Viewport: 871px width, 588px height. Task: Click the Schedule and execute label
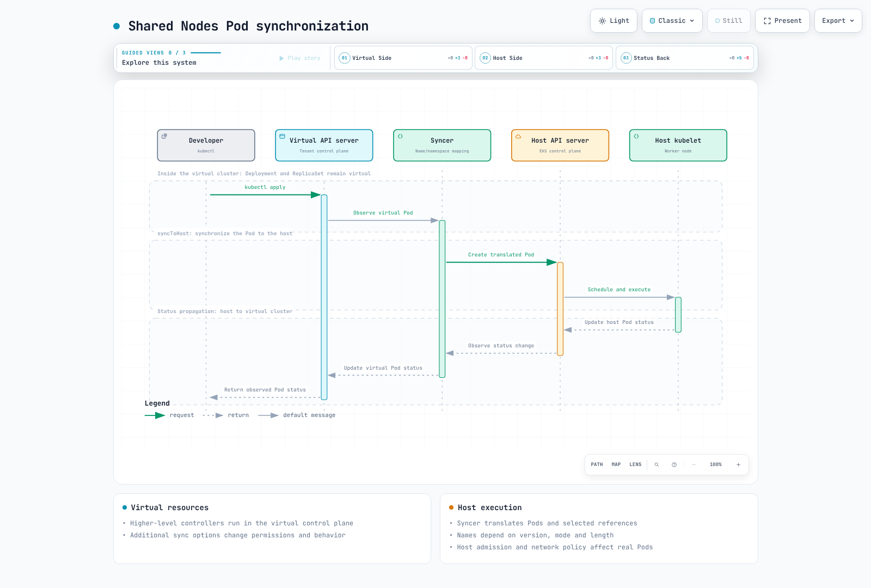(619, 290)
